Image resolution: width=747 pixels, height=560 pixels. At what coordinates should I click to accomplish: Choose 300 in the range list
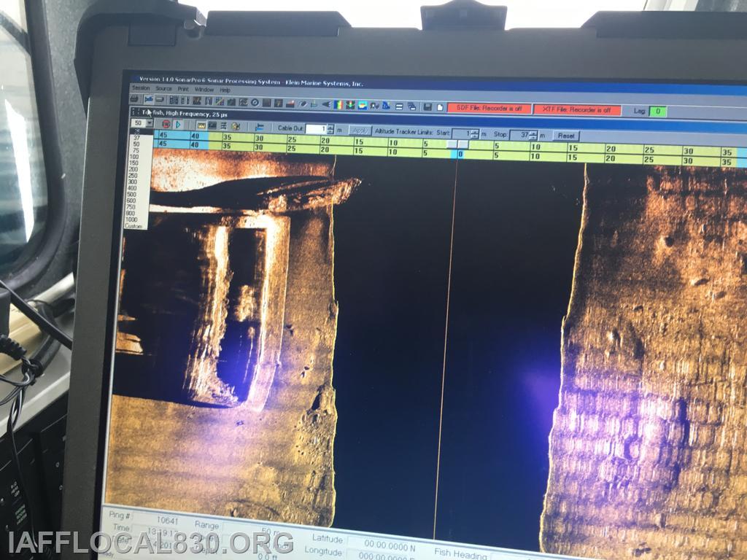click(x=133, y=182)
